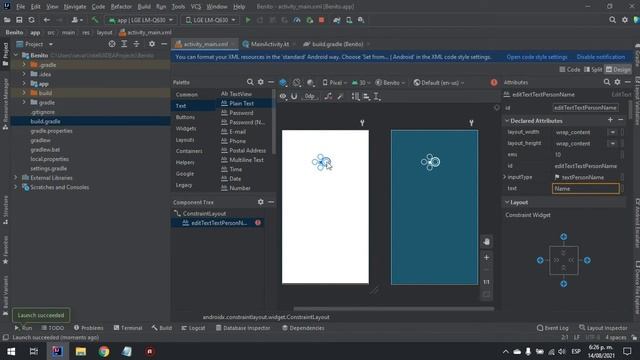Click the build hammer icon in toolbar
Viewport: 640px width, 360px height.
95,20
